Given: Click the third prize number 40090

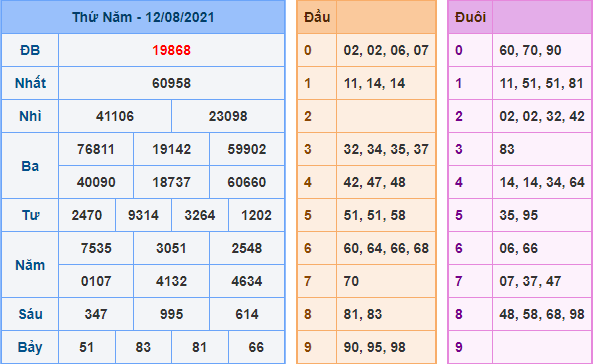Looking at the screenshot, I should click(x=96, y=182).
